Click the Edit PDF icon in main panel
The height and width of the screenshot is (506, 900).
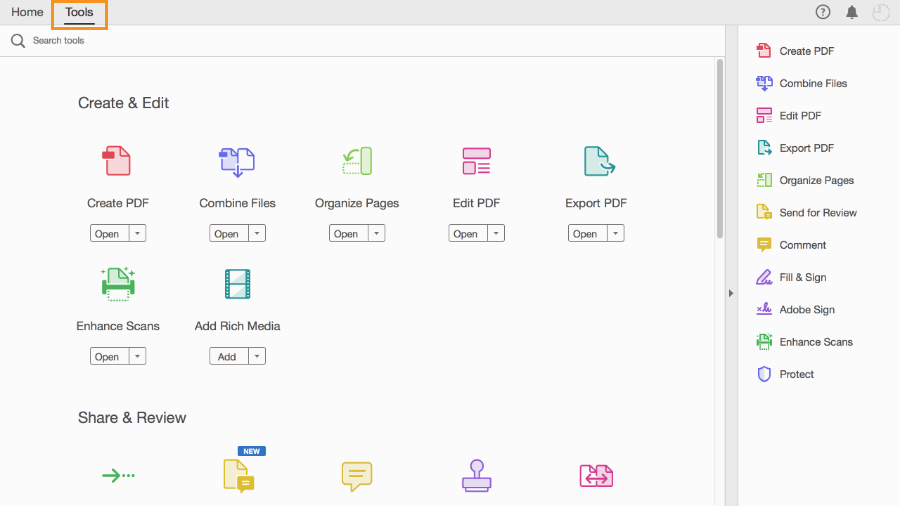(x=476, y=161)
